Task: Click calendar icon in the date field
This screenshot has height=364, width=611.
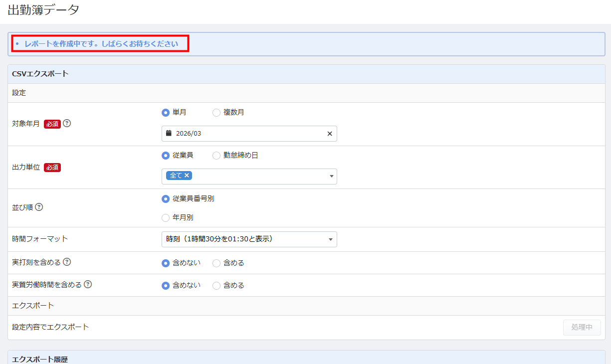Action: [x=169, y=133]
